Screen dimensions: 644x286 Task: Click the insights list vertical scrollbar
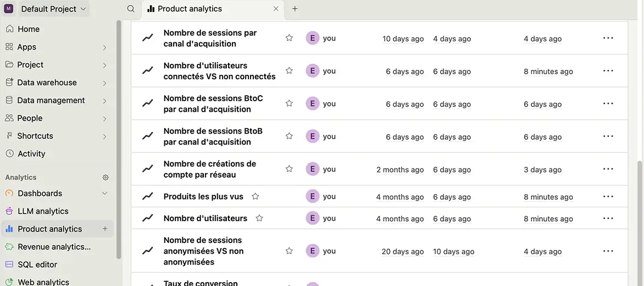[x=640, y=220]
